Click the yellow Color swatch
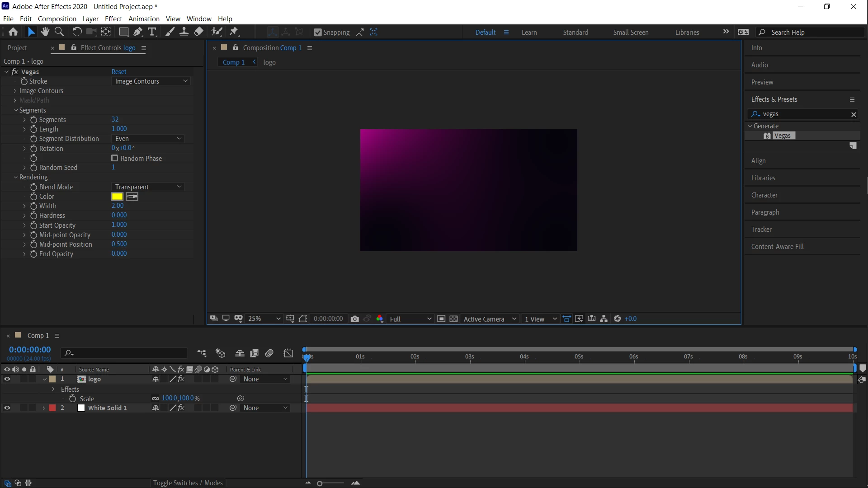Viewport: 868px width, 488px height. pos(117,197)
